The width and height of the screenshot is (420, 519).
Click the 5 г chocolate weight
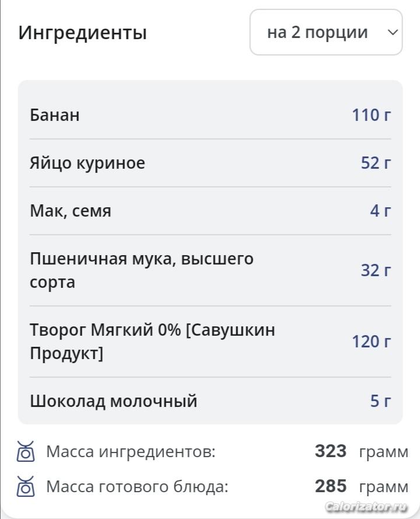[x=380, y=401]
